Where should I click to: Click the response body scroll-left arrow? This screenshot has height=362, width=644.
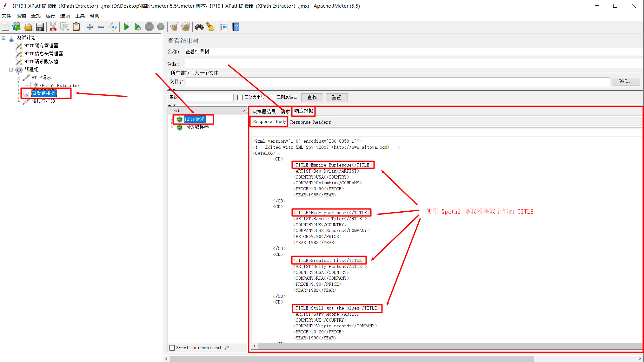255,346
